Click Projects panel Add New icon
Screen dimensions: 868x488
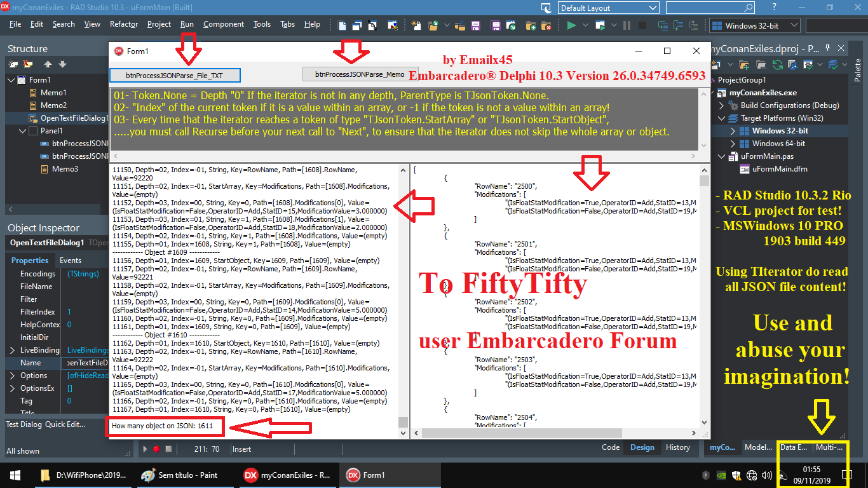(x=715, y=64)
